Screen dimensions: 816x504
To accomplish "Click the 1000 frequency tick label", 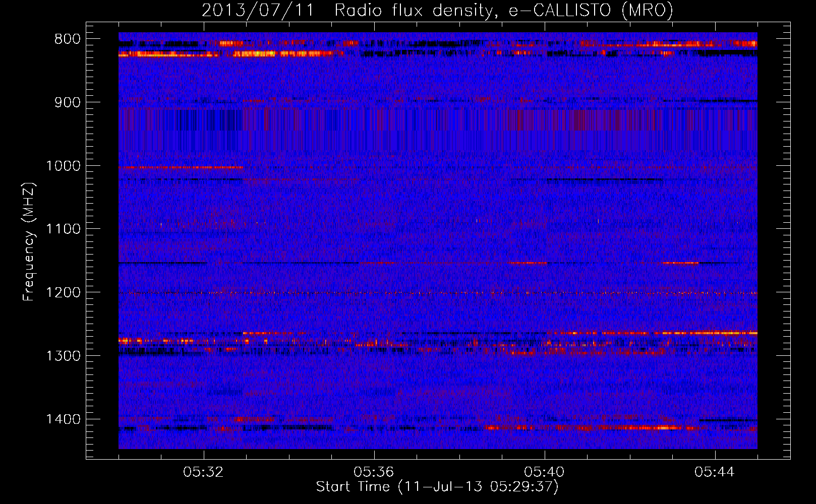I will click(63, 166).
